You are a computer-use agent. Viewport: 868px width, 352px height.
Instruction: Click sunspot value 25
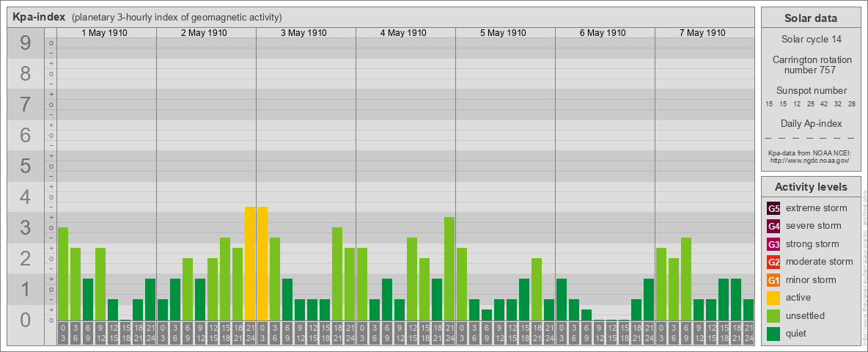tap(811, 104)
